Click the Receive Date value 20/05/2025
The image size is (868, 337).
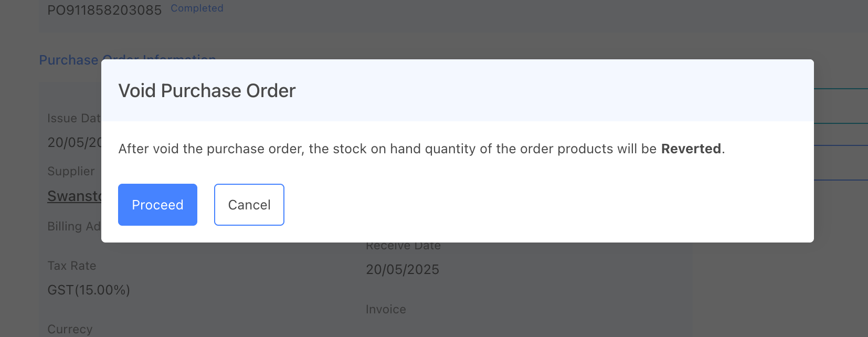point(402,269)
